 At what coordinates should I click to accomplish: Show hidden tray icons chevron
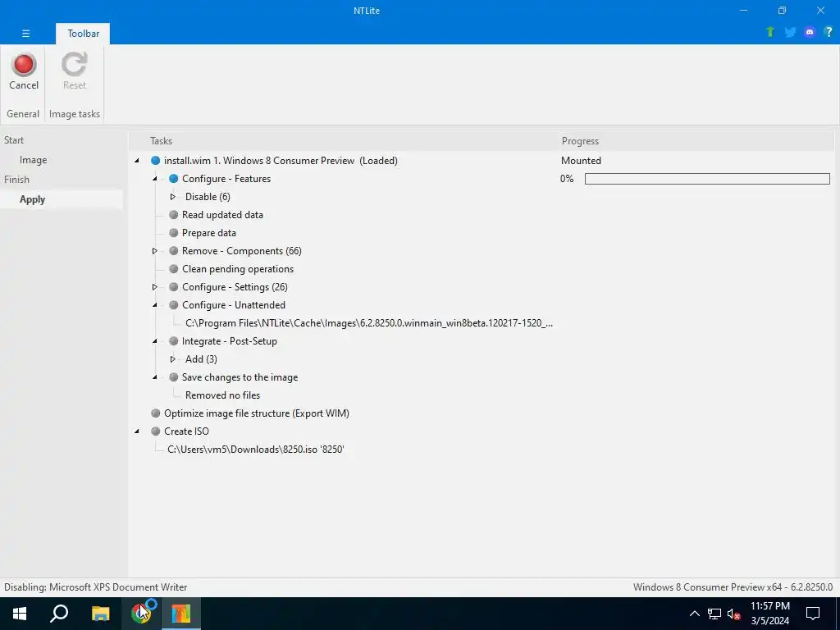tap(694, 614)
